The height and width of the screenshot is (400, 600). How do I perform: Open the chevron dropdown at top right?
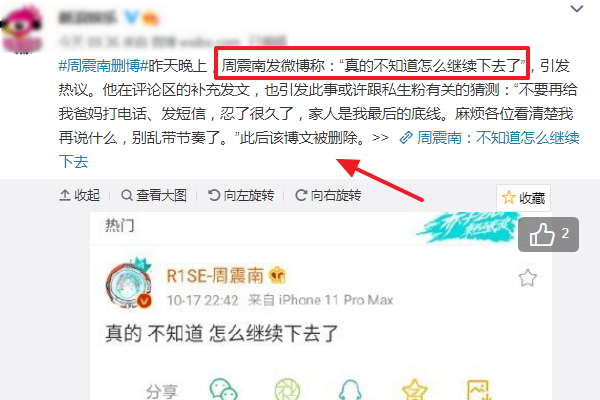pos(577,8)
